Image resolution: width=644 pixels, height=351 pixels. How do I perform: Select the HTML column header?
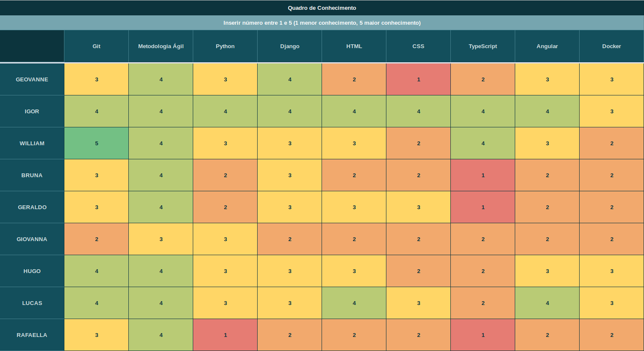pos(354,46)
